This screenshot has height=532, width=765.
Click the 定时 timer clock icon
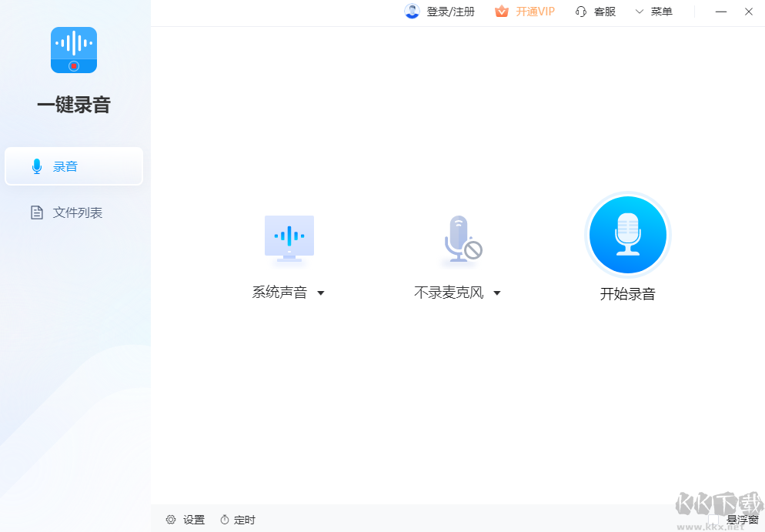click(x=224, y=520)
